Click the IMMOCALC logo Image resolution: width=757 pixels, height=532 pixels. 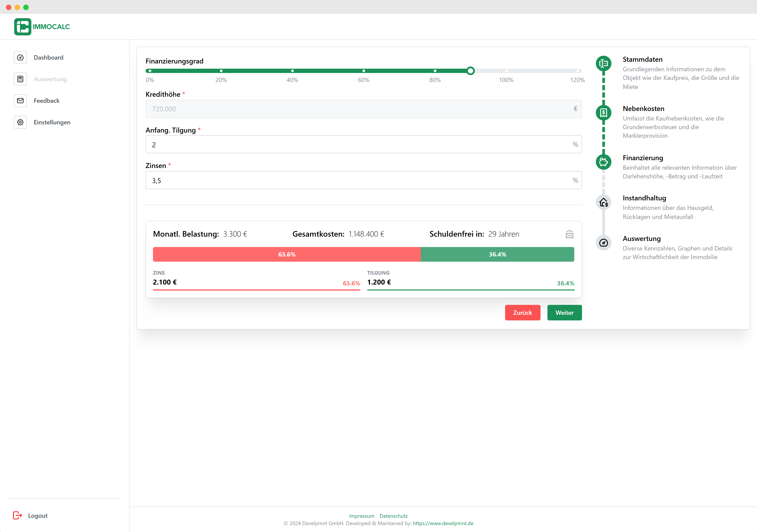tap(42, 26)
